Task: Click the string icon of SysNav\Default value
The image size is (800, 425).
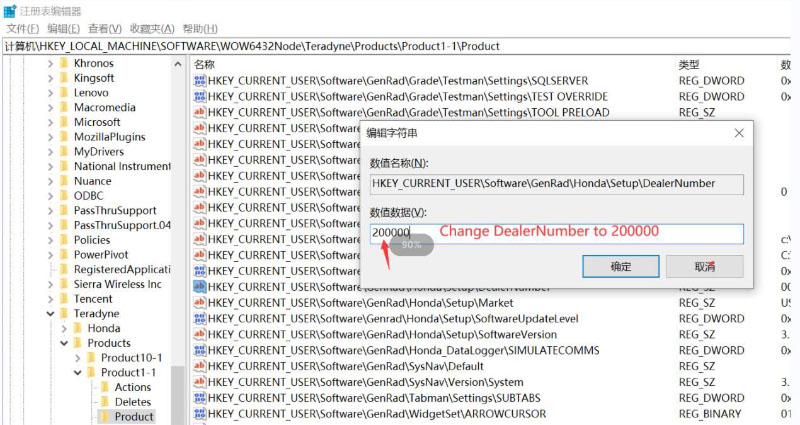Action: 199,366
